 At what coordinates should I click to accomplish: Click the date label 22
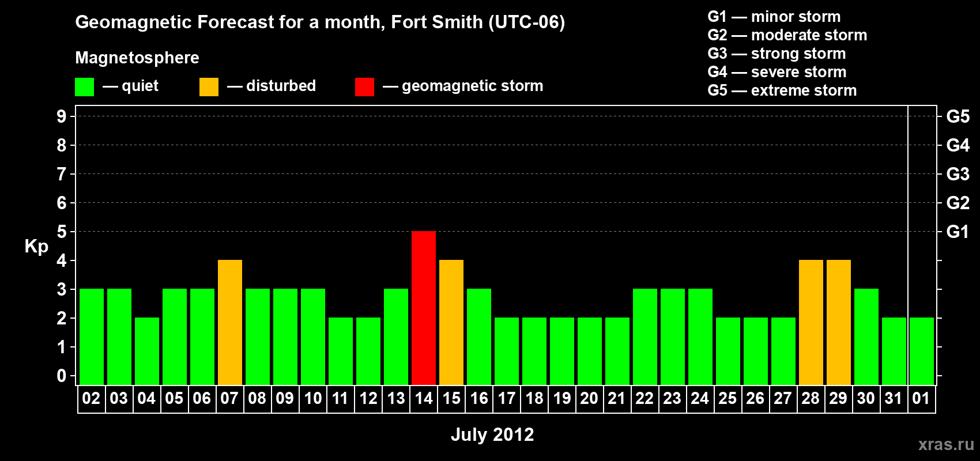[x=644, y=398]
